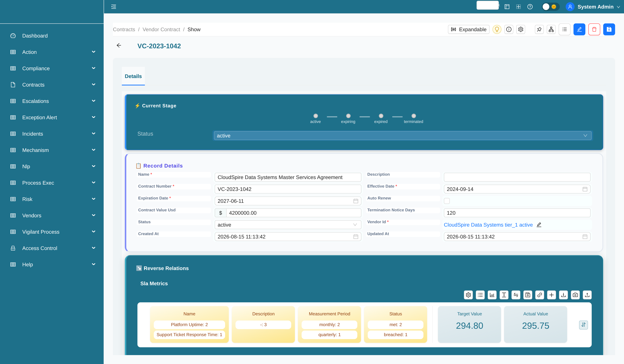This screenshot has height=364, width=624.
Task: Expand the Compliance sidebar menu
Action: pyautogui.click(x=52, y=68)
